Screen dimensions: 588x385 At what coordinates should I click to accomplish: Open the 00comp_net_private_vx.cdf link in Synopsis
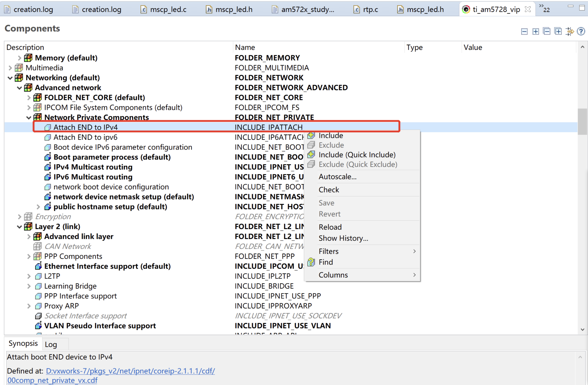pos(52,380)
